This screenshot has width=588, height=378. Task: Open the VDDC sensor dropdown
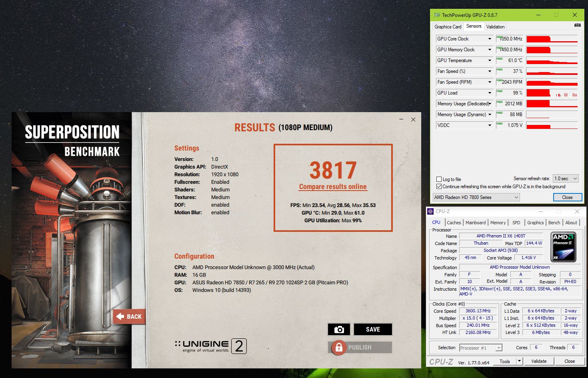pyautogui.click(x=490, y=125)
